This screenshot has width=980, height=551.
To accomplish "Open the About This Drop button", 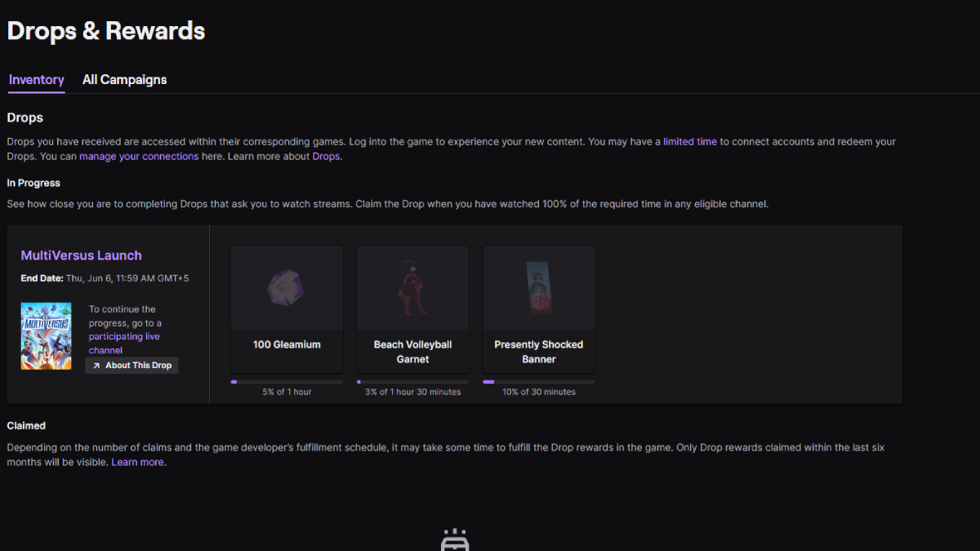I will point(131,365).
